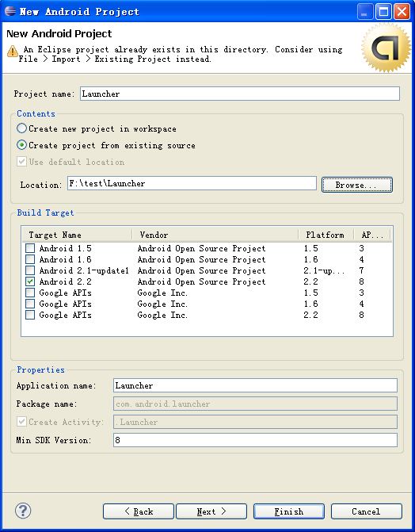Click the Finish button
This screenshot has height=532, width=415.
pos(289,511)
